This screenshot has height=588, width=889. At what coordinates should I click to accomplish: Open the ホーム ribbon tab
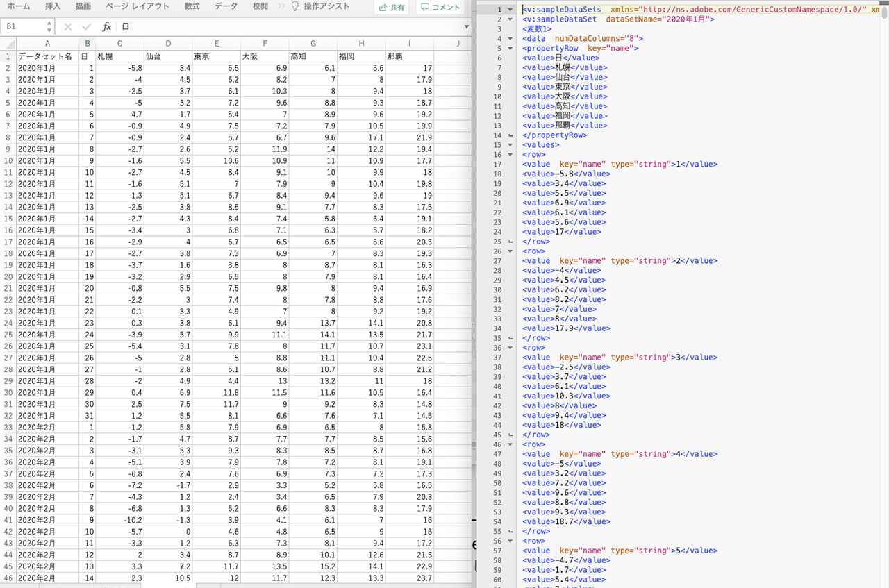pyautogui.click(x=19, y=6)
